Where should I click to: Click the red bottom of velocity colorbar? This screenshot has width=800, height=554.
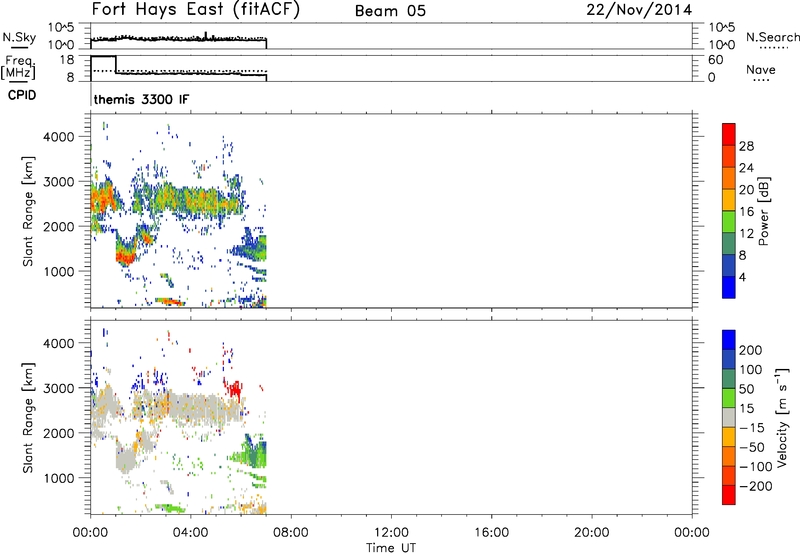tap(729, 495)
